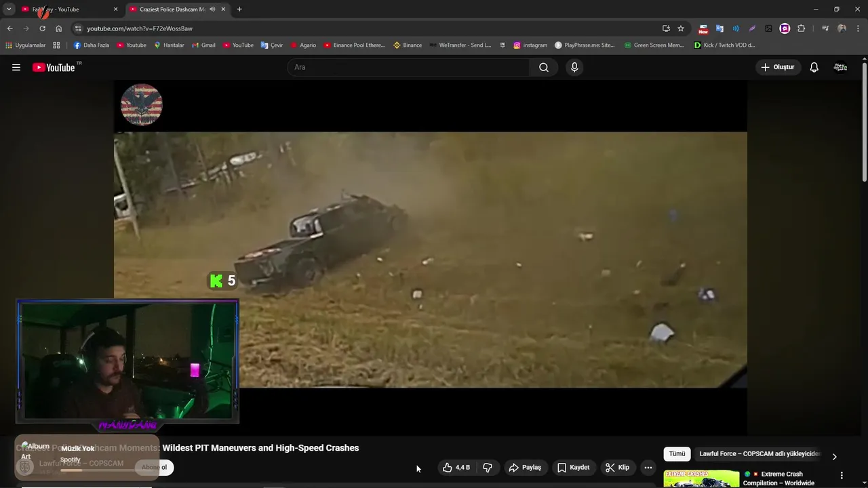
Task: Open the red 'New' extension icon
Action: 703,28
